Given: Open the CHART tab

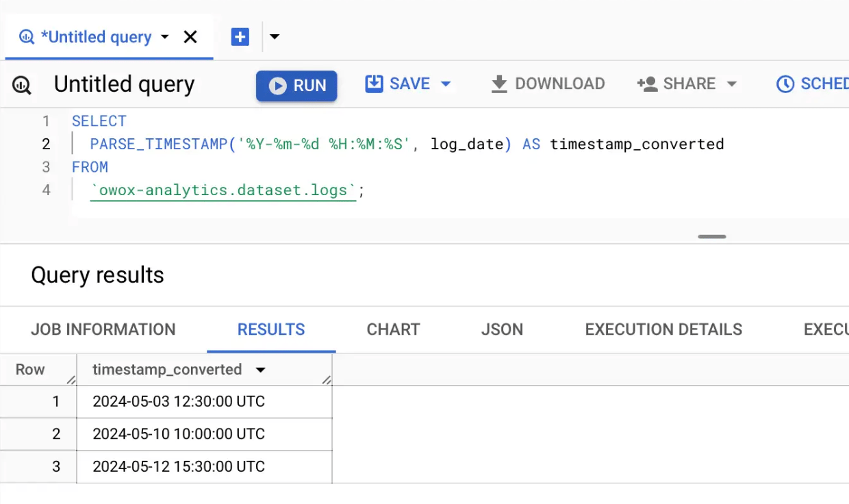Looking at the screenshot, I should pos(393,329).
